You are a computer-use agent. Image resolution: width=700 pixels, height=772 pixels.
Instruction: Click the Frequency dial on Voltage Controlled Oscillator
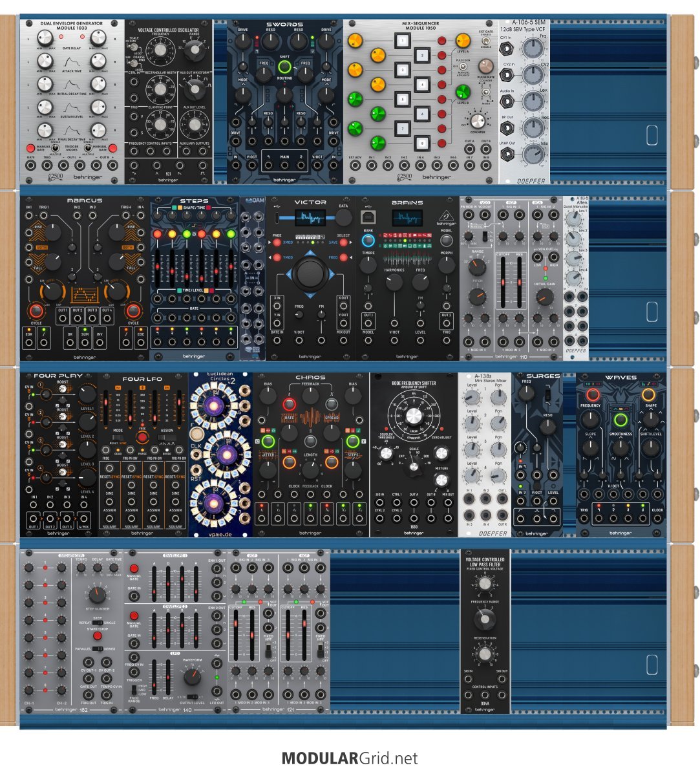[160, 49]
